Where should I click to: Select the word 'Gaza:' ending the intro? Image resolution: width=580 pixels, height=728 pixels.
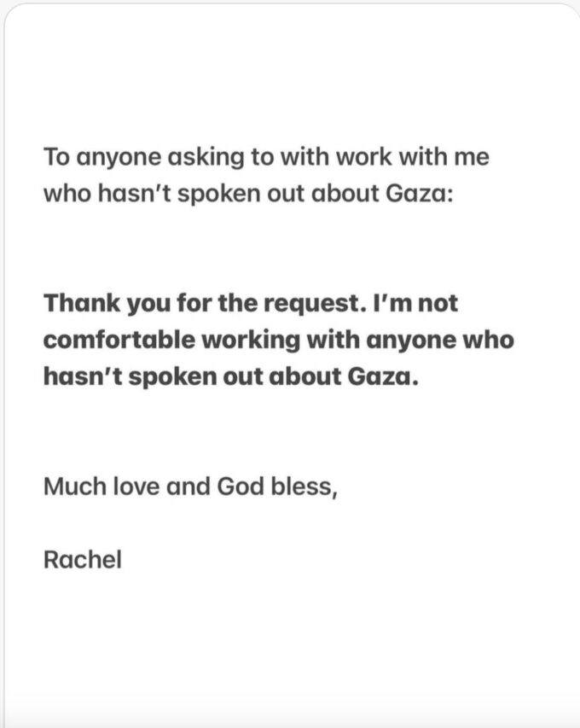pyautogui.click(x=420, y=193)
